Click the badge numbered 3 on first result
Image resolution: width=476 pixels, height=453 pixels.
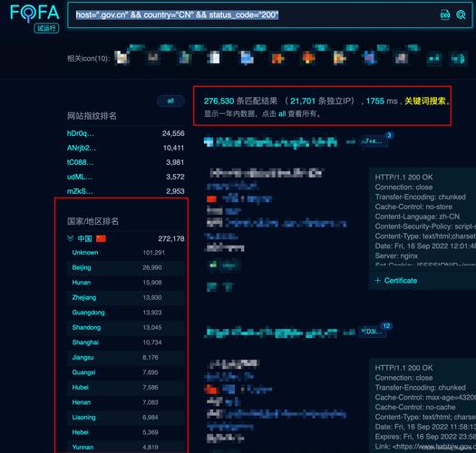[x=389, y=135]
